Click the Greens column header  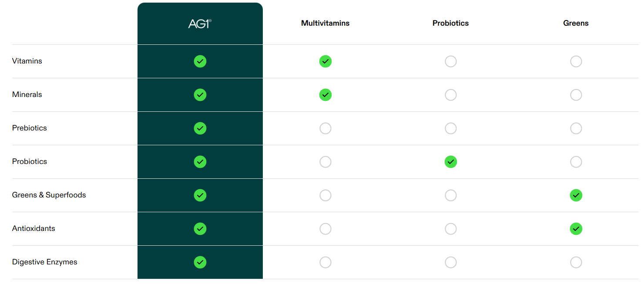click(576, 23)
